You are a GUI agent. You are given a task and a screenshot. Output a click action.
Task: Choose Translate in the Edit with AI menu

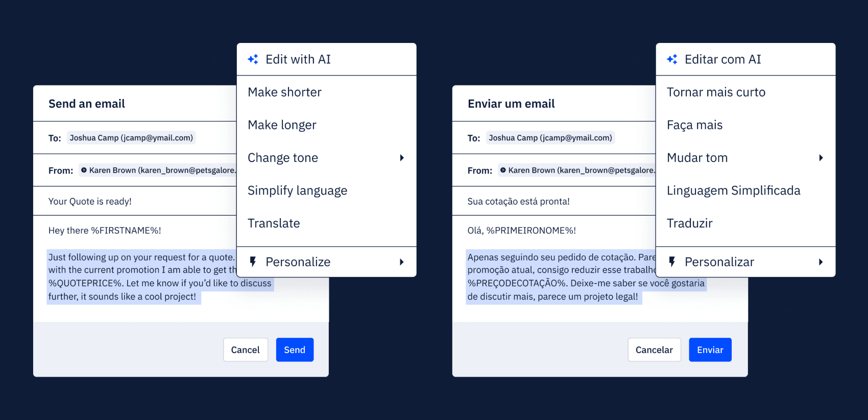274,223
